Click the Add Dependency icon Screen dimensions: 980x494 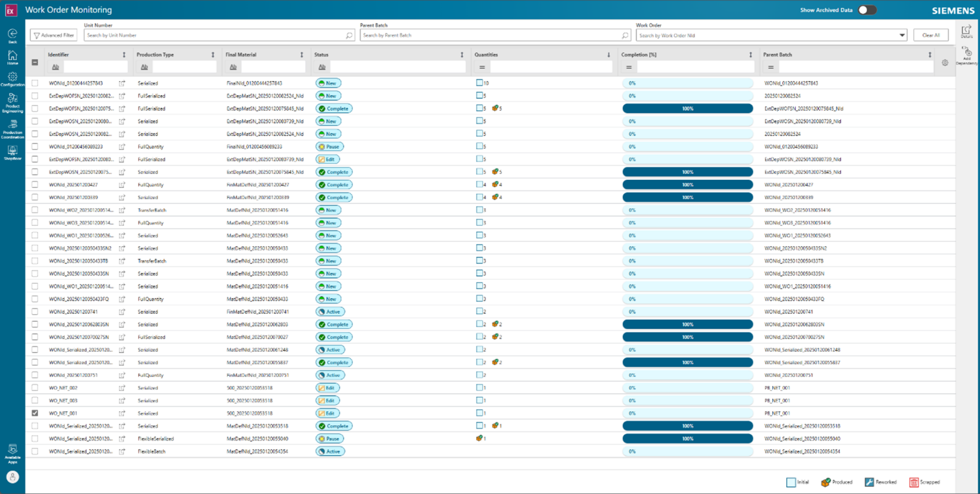pyautogui.click(x=967, y=53)
